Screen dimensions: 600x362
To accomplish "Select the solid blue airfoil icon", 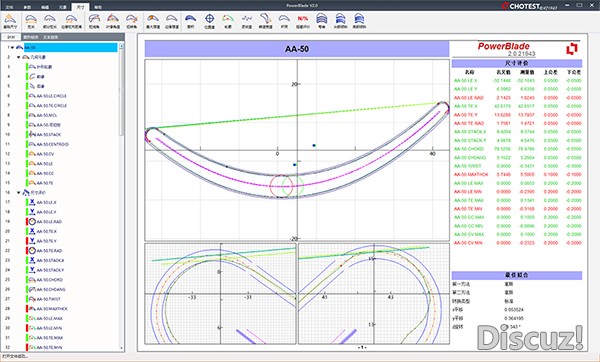I will coord(191,18).
